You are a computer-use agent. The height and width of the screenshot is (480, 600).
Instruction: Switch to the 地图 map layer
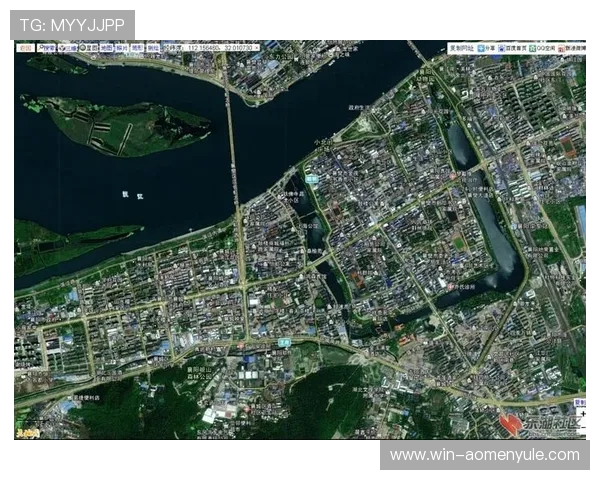pos(106,47)
